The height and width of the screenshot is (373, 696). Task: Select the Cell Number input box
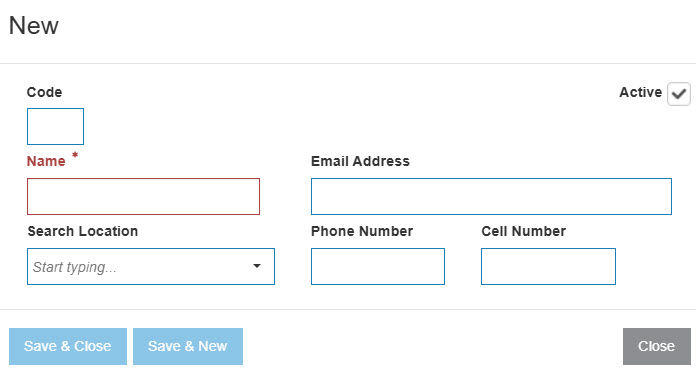point(548,266)
